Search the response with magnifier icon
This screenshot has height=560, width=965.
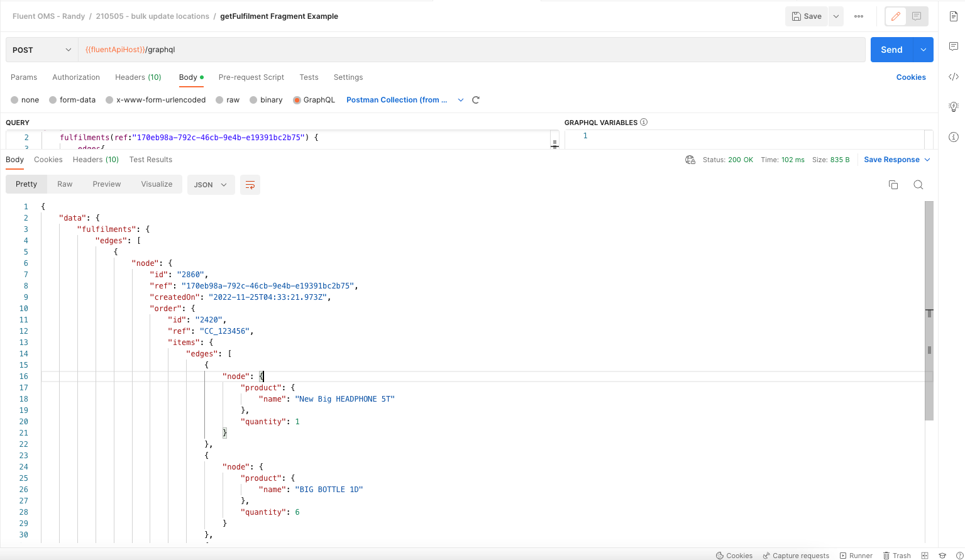pos(918,185)
